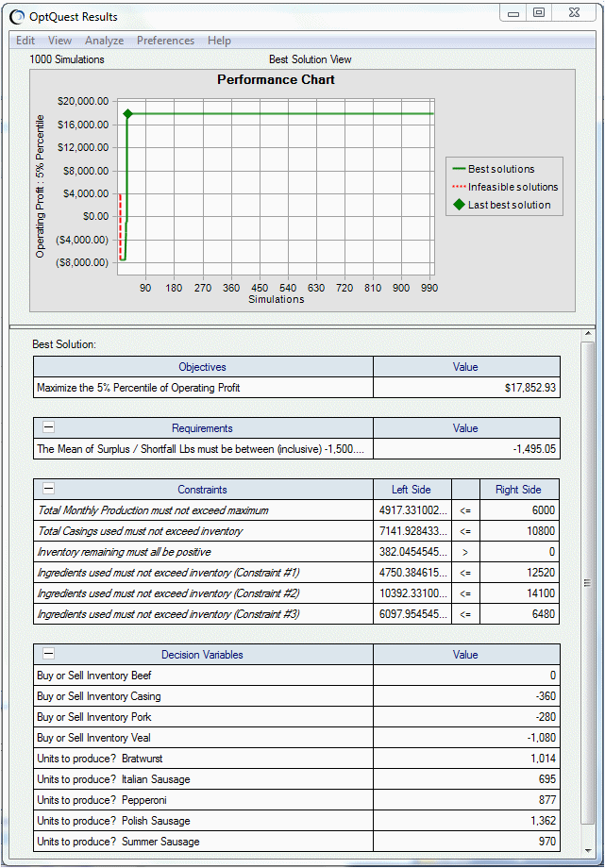Open the Analyze menu
The height and width of the screenshot is (868, 605).
pyautogui.click(x=104, y=41)
